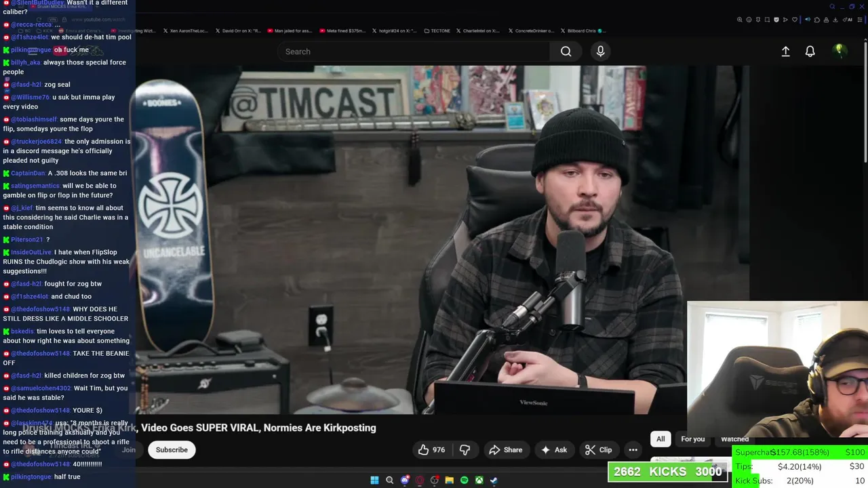Click the main video player area
The image size is (868, 488).
(442, 239)
